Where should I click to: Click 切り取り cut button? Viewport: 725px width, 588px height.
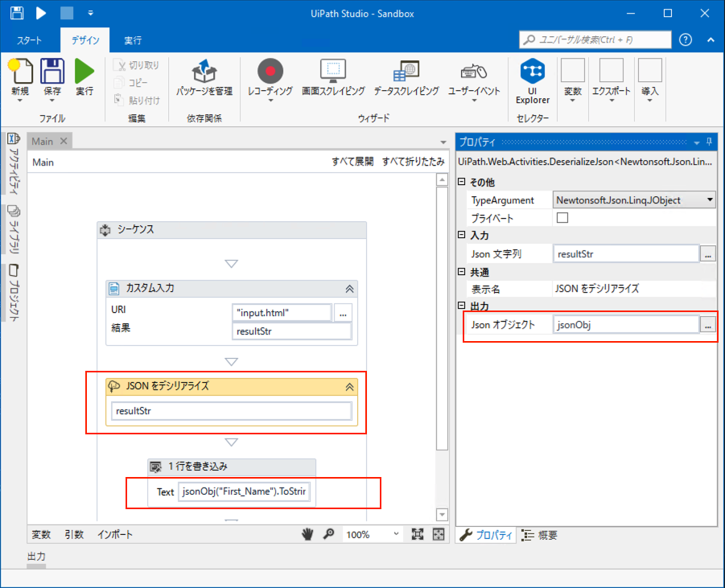[138, 65]
